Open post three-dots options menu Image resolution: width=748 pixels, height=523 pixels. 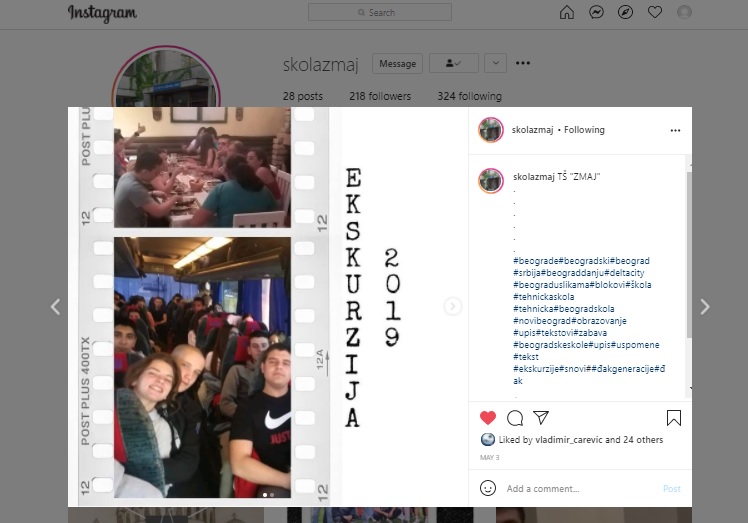coord(675,130)
